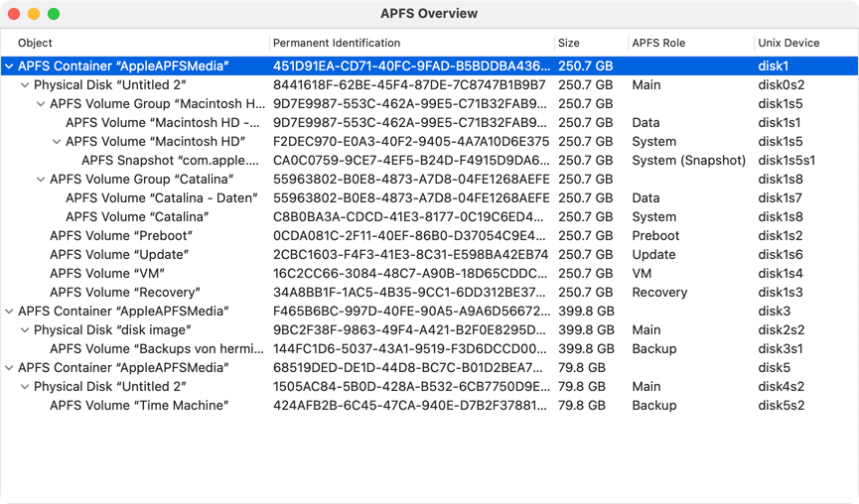The image size is (859, 504).
Task: Collapse Physical Disk "Untitled 2" disk4s2
Action: [x=25, y=387]
